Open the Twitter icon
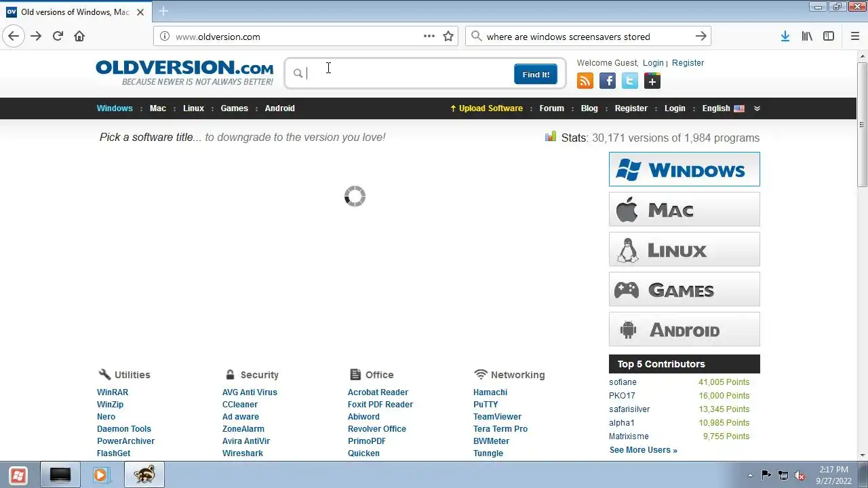Screen dimensions: 868x488 click(630, 81)
